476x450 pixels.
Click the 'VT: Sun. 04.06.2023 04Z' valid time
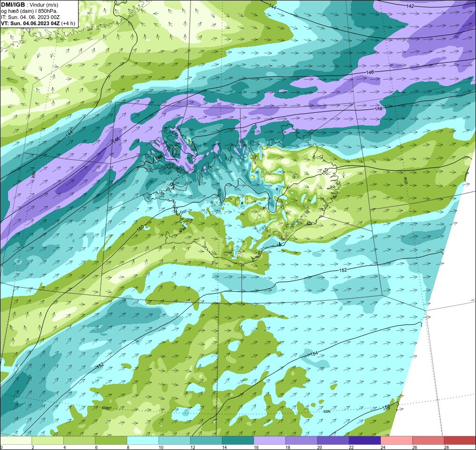point(30,23)
